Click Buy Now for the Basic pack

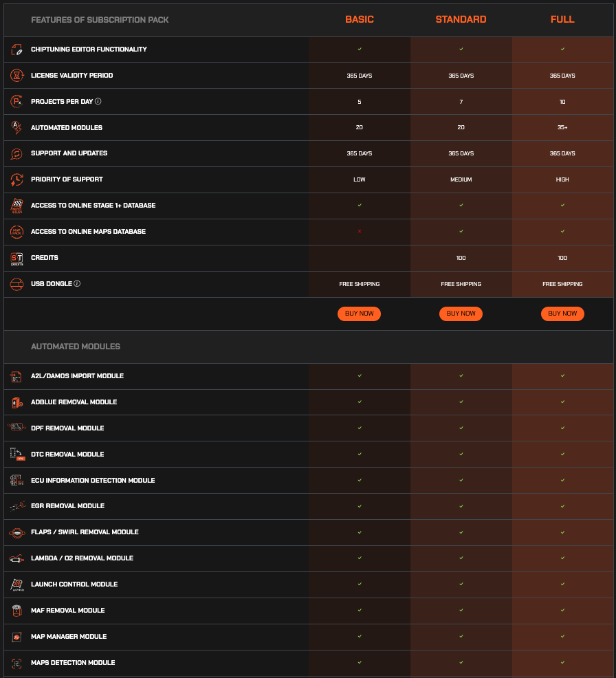coord(359,314)
